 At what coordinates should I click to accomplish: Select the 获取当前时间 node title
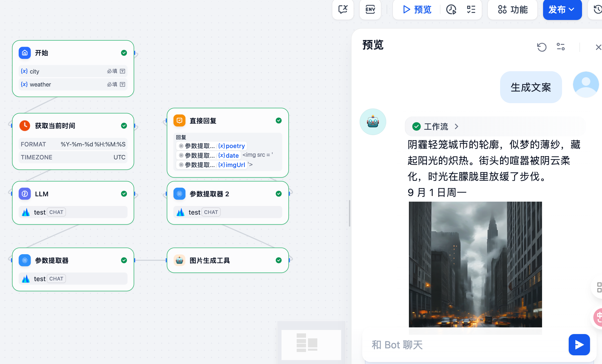pyautogui.click(x=55, y=126)
